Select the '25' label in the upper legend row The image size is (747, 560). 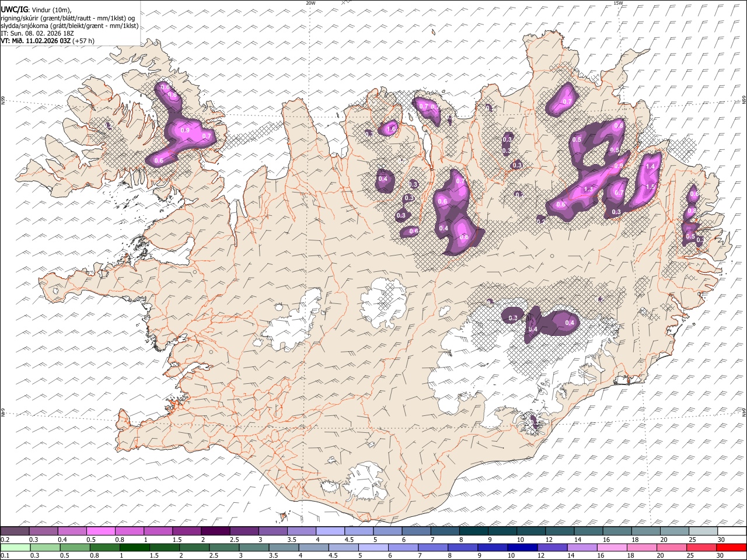692,540
